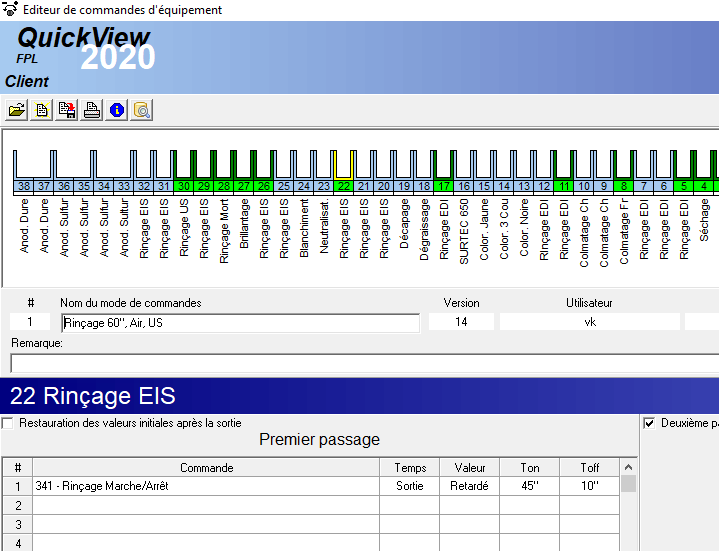Open a command mode file with folder icon

[x=17, y=110]
